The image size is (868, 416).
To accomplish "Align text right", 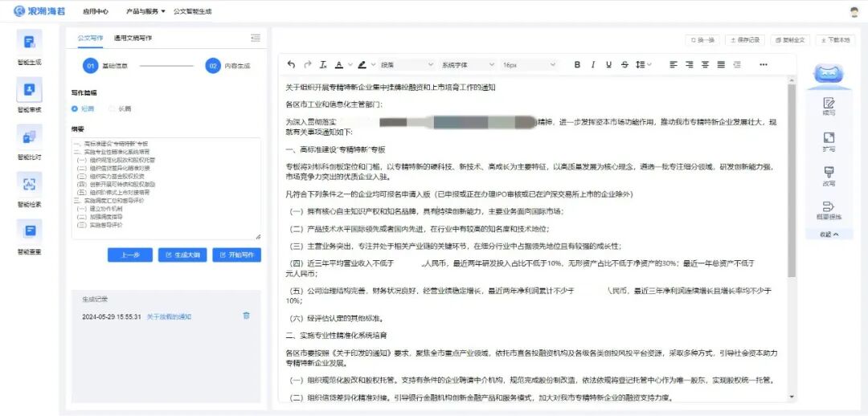I will [690, 65].
